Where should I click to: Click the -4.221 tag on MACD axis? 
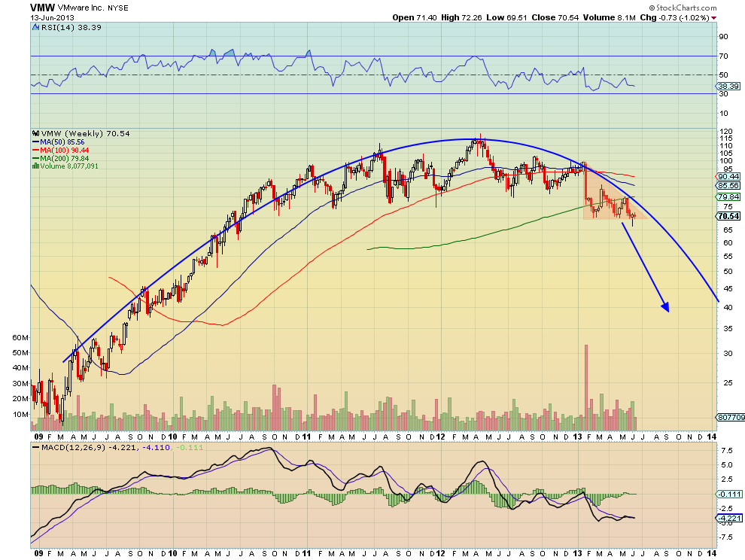730,518
